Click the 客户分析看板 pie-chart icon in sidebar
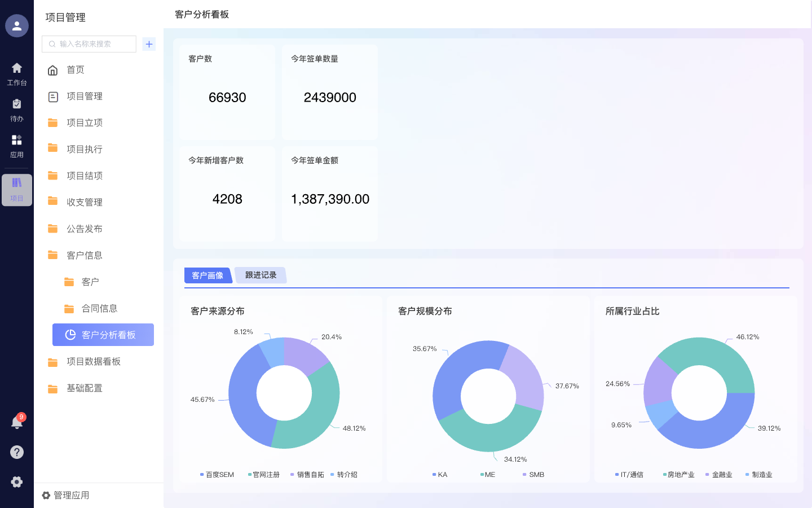Image resolution: width=812 pixels, height=508 pixels. 70,335
